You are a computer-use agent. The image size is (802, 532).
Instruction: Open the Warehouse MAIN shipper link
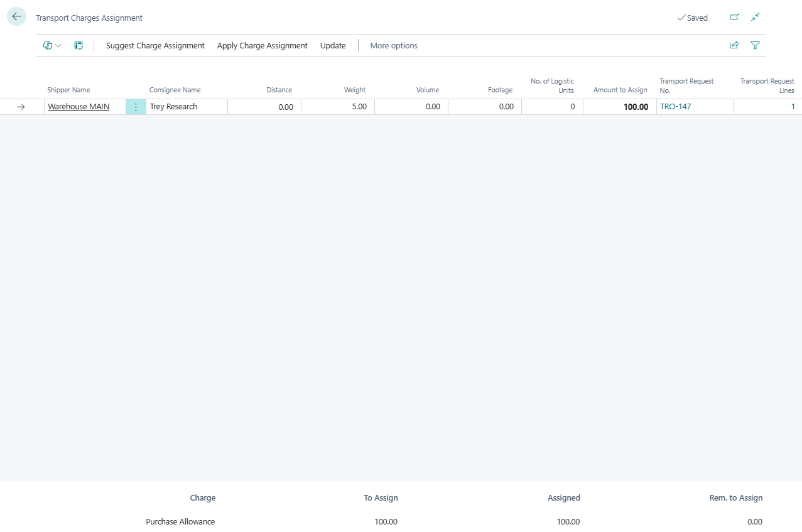click(79, 107)
